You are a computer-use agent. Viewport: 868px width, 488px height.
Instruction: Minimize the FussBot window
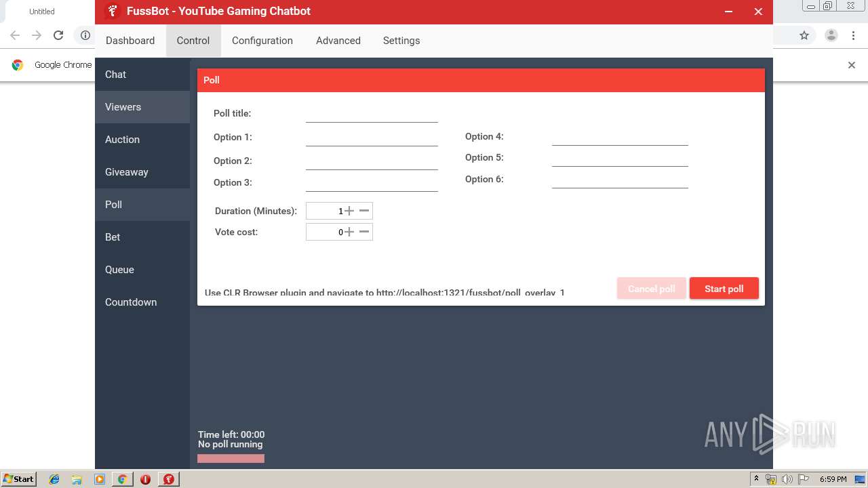[728, 12]
